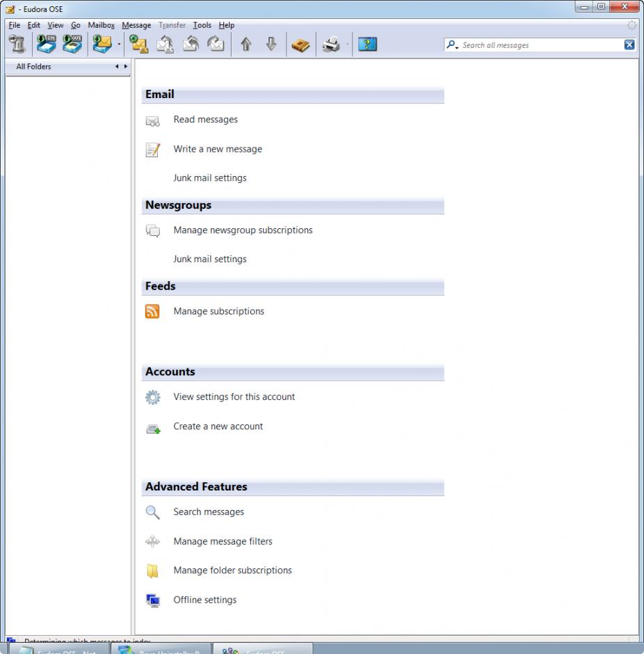Click the Offline settings monitors icon

pos(153,600)
